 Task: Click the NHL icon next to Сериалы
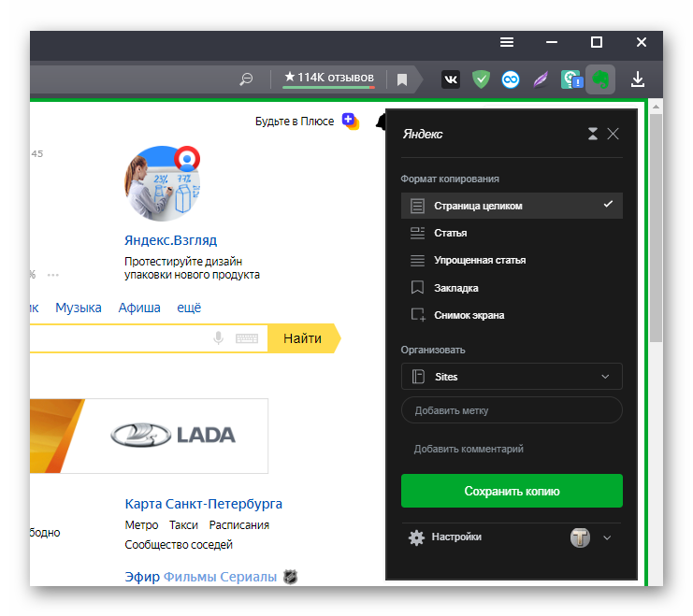[x=290, y=577]
